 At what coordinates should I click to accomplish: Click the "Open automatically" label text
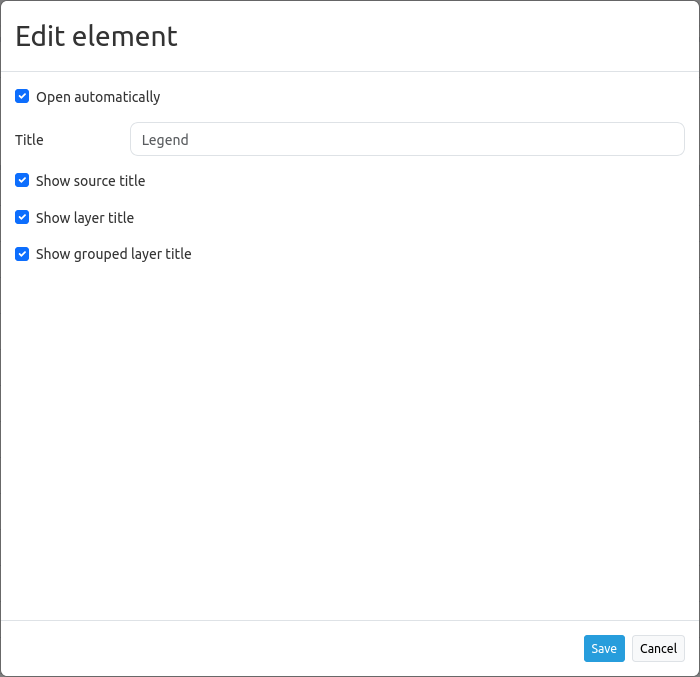click(x=98, y=97)
